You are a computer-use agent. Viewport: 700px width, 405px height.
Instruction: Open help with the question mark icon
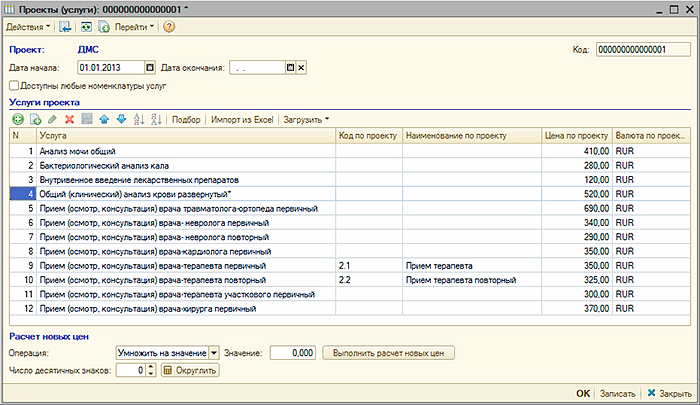click(x=169, y=26)
